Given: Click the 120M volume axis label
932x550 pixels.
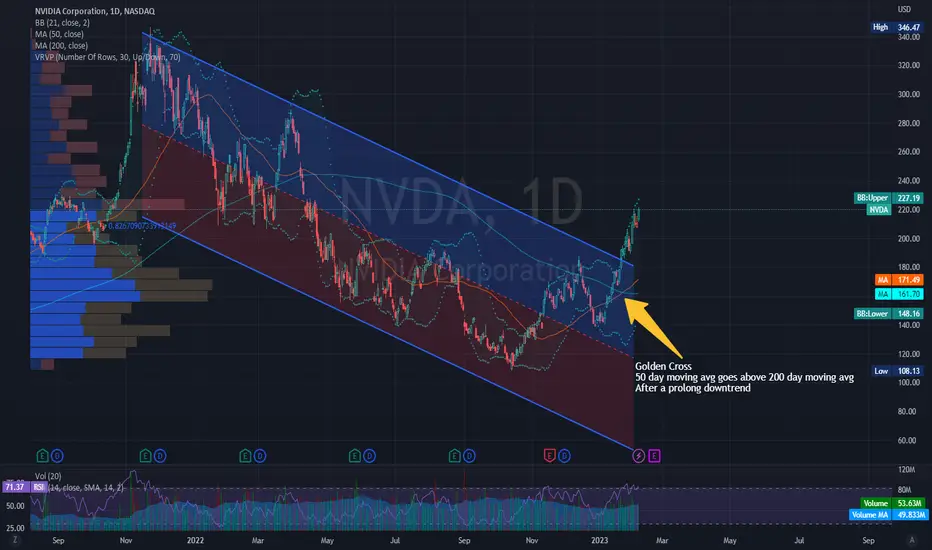Looking at the screenshot, I should pos(906,469).
